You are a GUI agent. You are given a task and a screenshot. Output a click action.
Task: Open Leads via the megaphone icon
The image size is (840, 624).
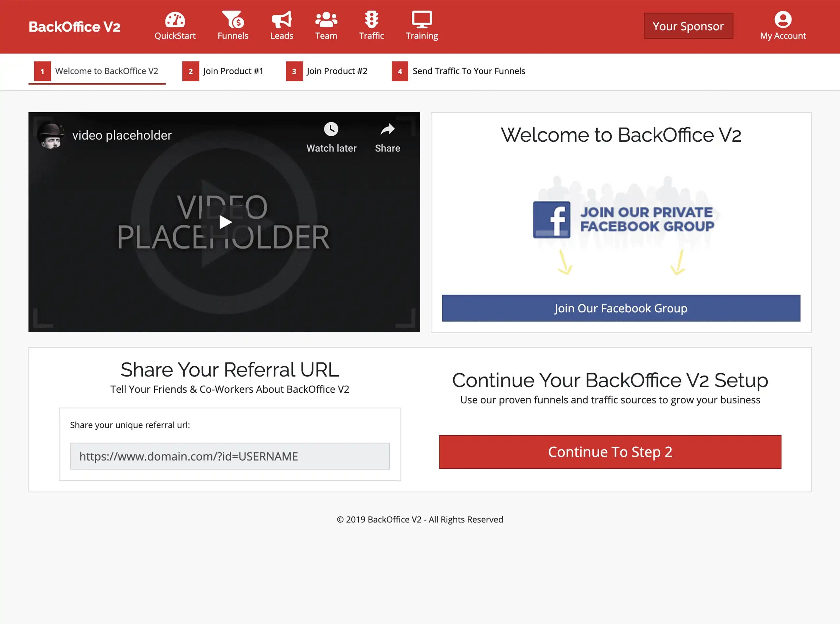(282, 20)
